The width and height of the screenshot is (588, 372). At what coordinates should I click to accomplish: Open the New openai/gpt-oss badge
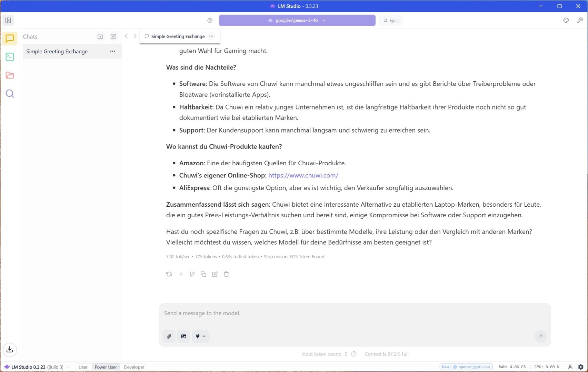pos(466,367)
